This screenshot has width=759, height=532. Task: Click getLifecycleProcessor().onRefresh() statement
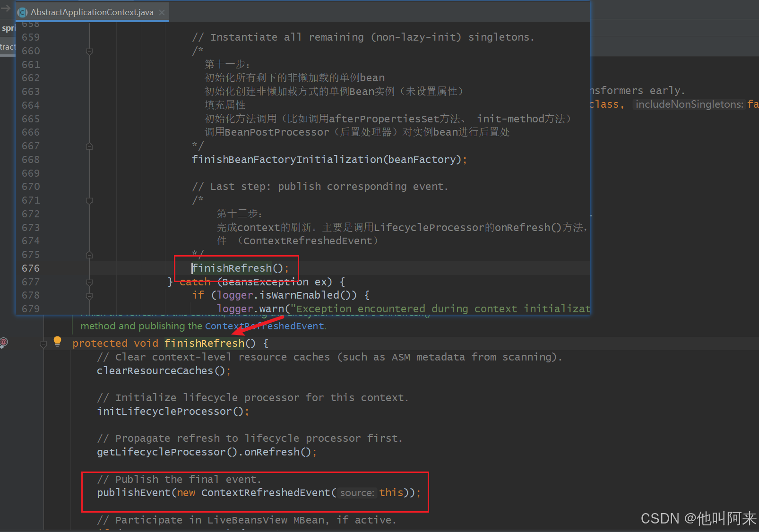pyautogui.click(x=207, y=452)
